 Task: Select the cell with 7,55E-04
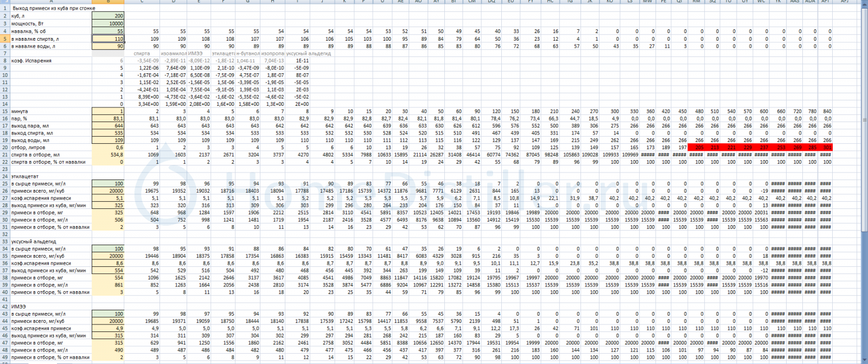(x=200, y=90)
